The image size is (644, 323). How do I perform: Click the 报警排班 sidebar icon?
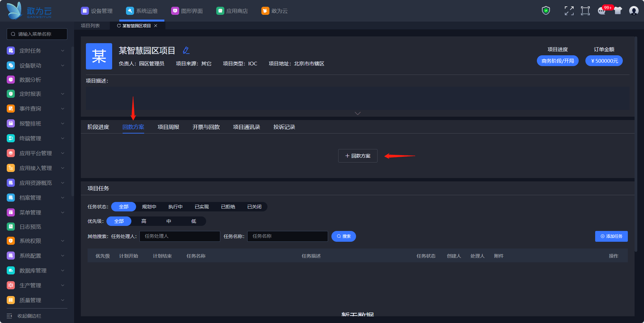(11, 123)
